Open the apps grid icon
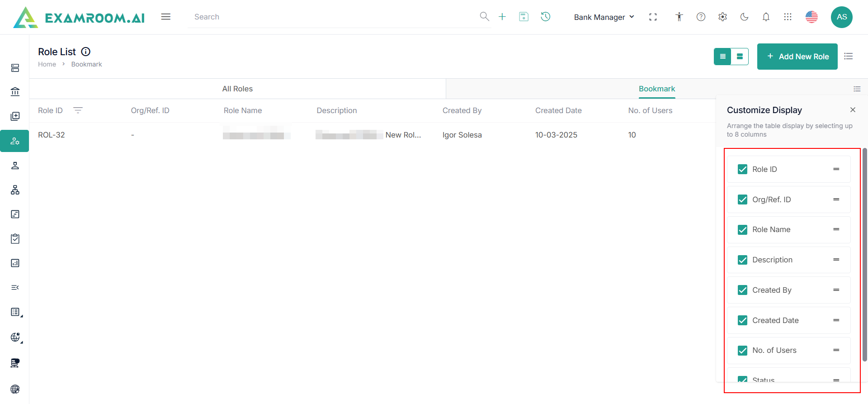Screen dimensions: 868x404 click(788, 17)
